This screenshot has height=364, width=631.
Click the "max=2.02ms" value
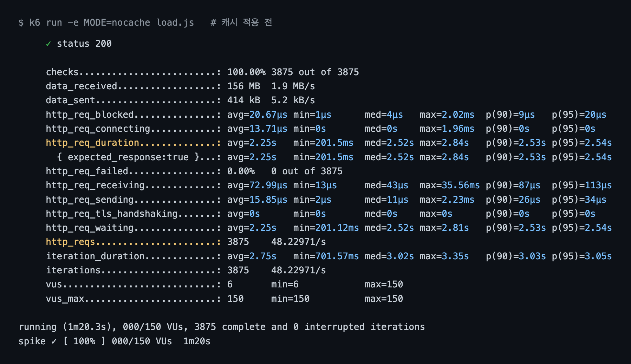click(x=447, y=115)
